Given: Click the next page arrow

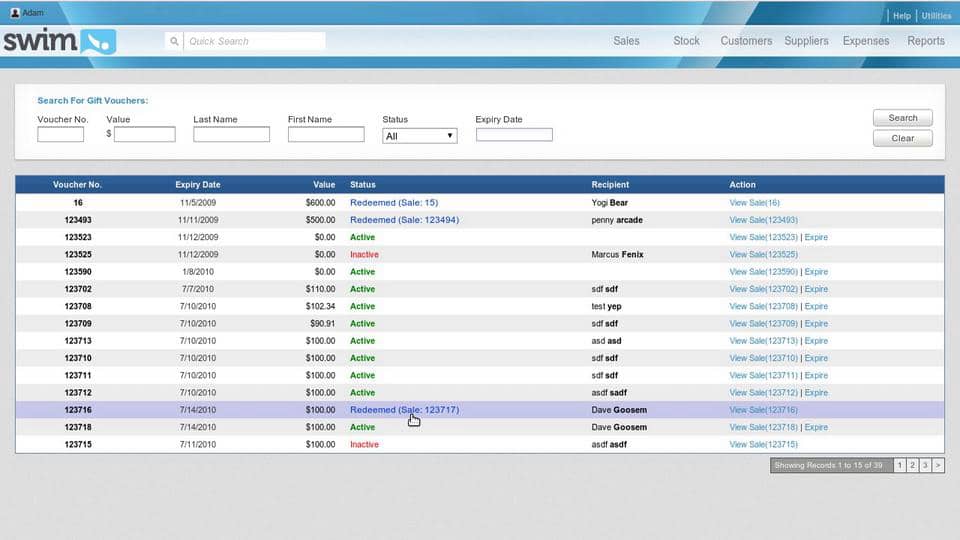Looking at the screenshot, I should point(938,465).
